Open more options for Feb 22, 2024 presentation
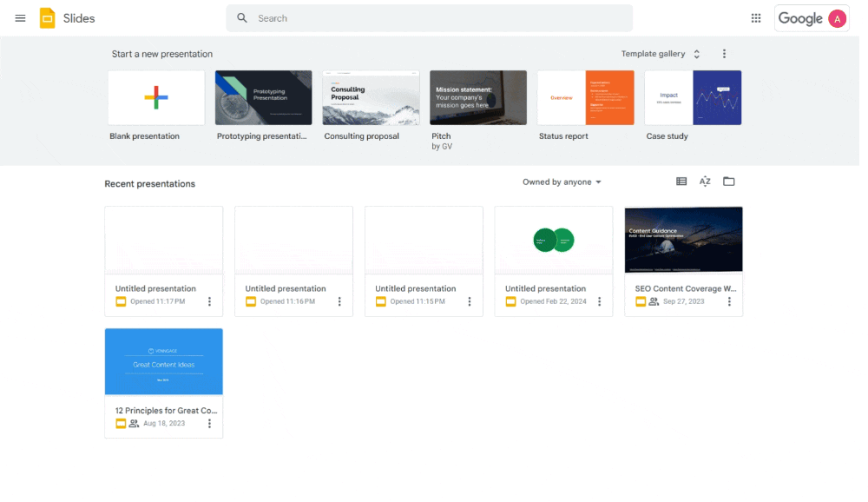Image resolution: width=868 pixels, height=502 pixels. click(600, 301)
